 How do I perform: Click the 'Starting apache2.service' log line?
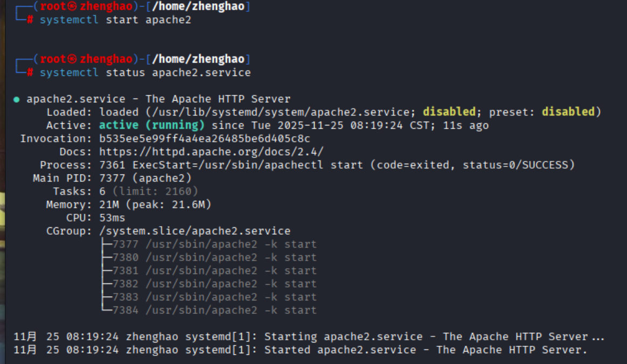pos(309,337)
